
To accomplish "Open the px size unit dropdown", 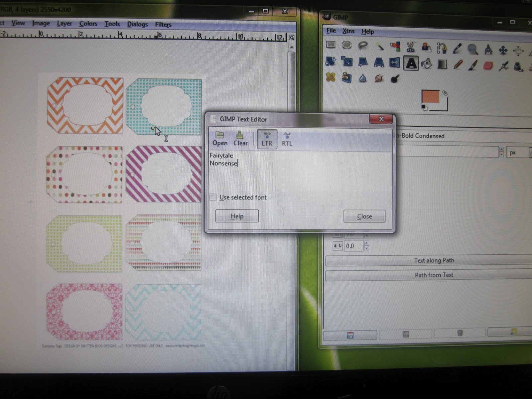I will (x=519, y=153).
